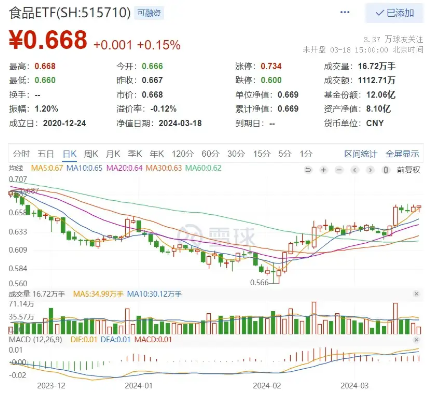
Task: Zoom in chart with plus icon
Action: click(x=323, y=170)
